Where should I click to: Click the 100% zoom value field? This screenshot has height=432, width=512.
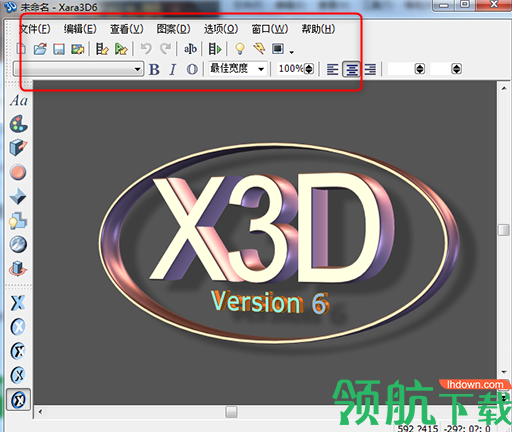tap(291, 69)
